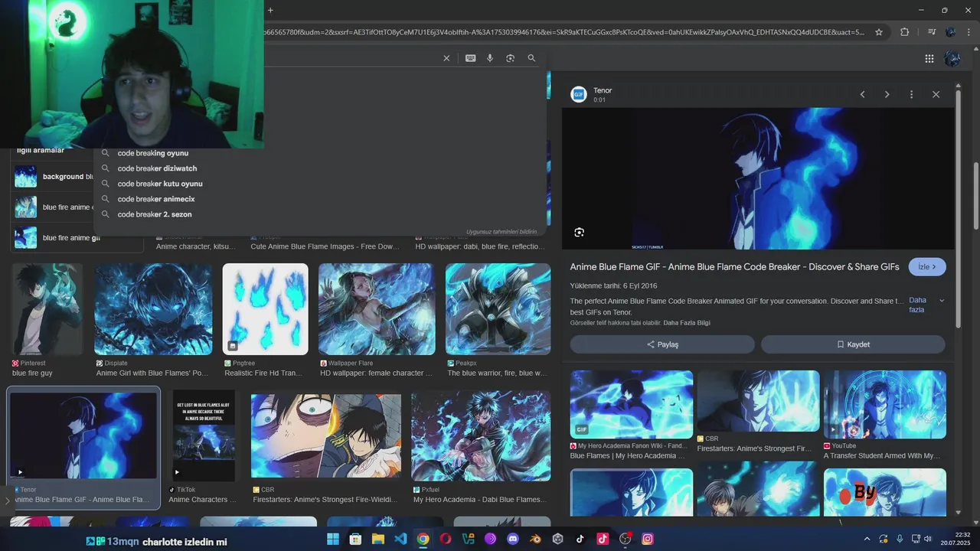Search inside the image with the Lens overlay icon
Screen dimensions: 980x551
[579, 232]
